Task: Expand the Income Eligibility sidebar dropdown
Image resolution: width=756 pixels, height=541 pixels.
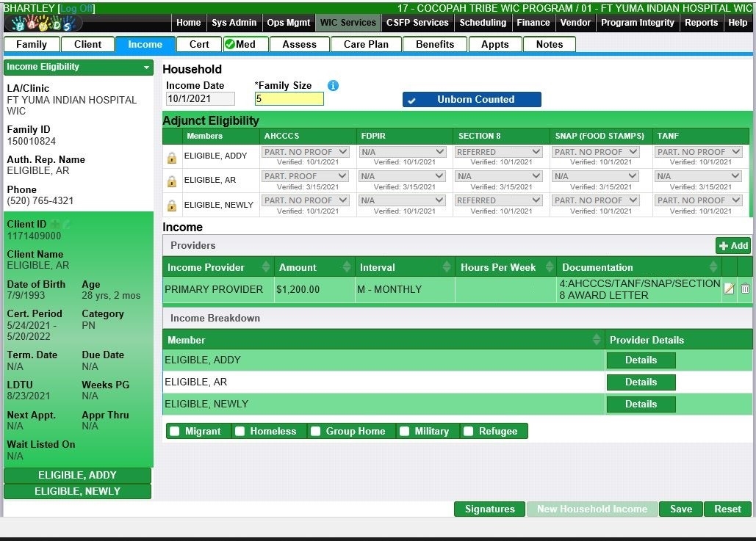Action: coord(147,67)
